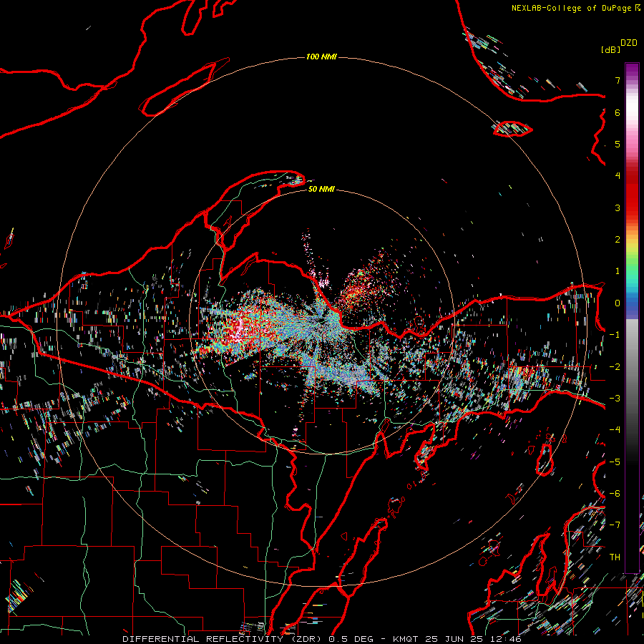Click the ZDR color bar legend
Viewport: 644px width, 644px height.
click(x=632, y=318)
